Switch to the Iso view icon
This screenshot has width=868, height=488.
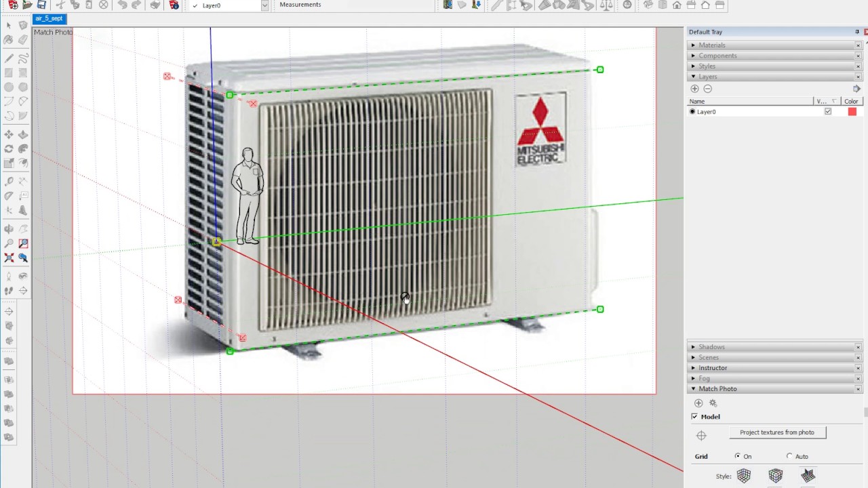648,5
